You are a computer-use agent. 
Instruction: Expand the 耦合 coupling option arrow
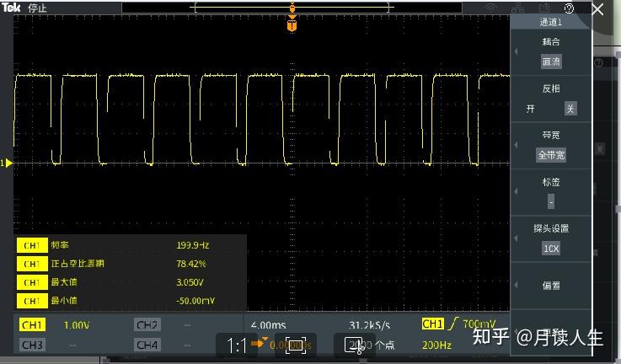(517, 51)
